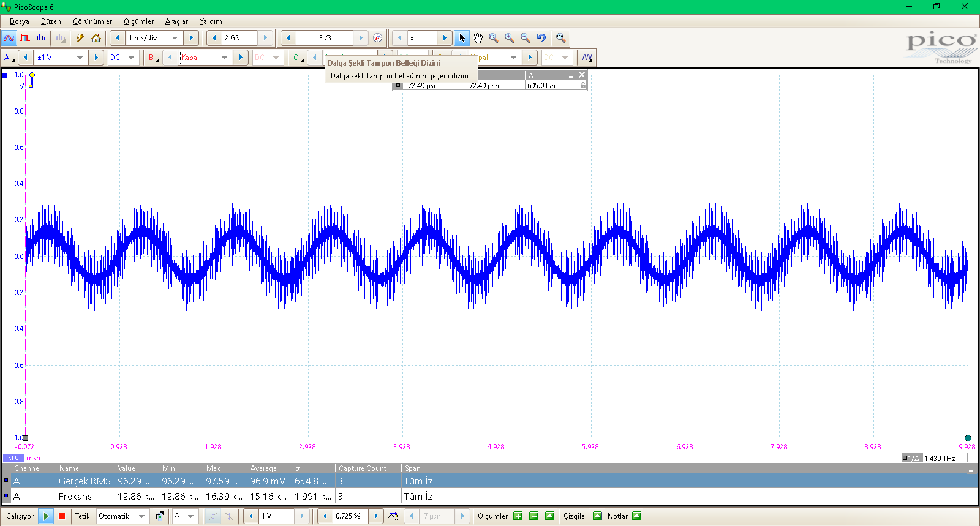Open the Math Channels icon

587,58
